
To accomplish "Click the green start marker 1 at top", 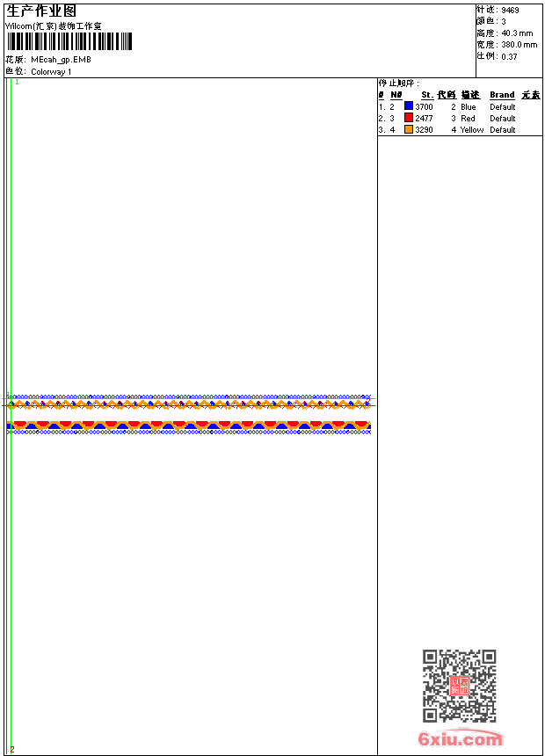I will (x=17, y=83).
